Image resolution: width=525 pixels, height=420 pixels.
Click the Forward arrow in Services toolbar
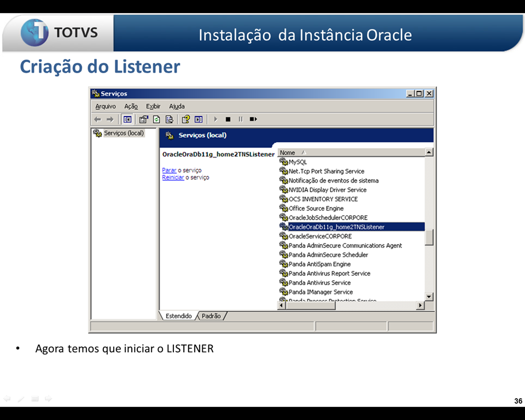(110, 119)
